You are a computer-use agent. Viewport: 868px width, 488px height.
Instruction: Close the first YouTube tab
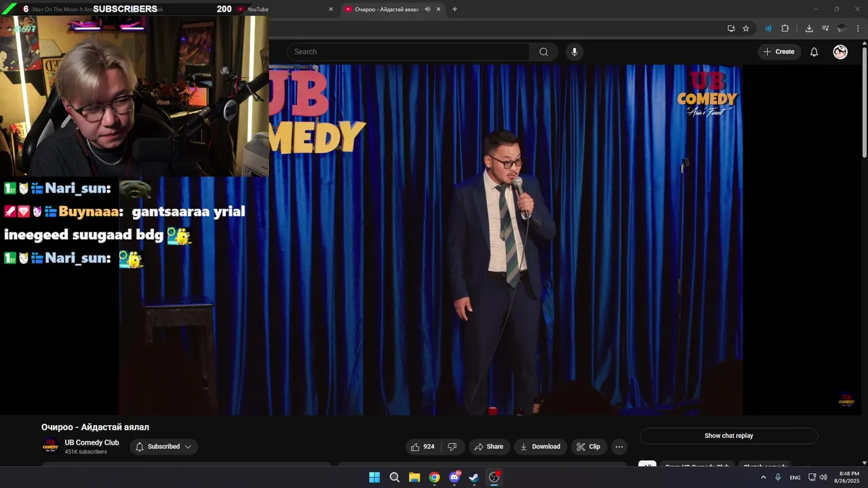click(x=331, y=9)
